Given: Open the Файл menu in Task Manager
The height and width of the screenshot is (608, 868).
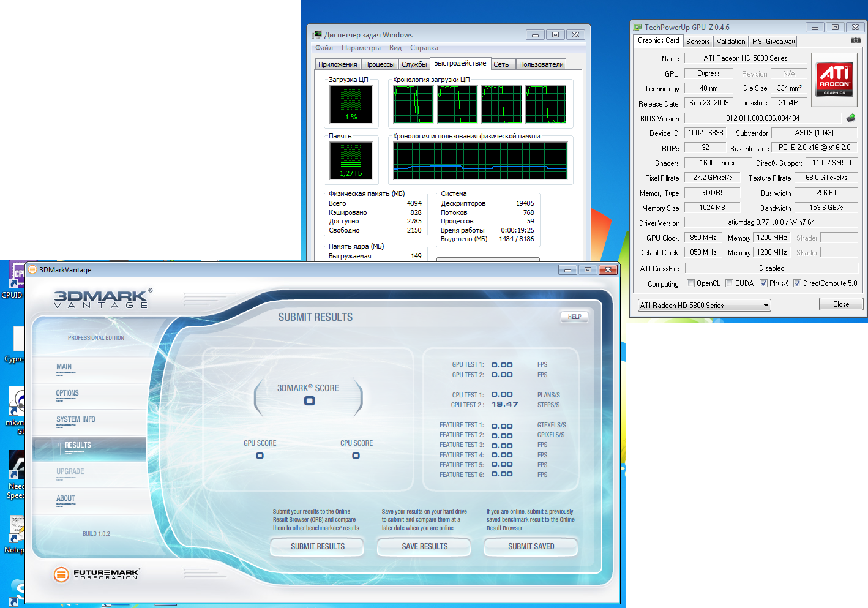Looking at the screenshot, I should 324,48.
